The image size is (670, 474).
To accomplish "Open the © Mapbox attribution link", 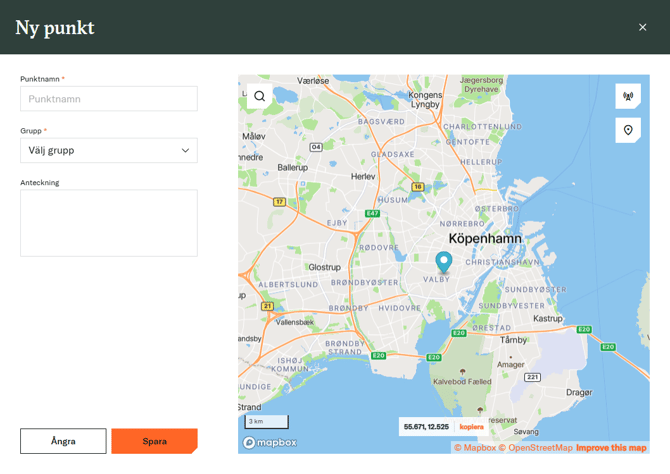I will click(475, 448).
